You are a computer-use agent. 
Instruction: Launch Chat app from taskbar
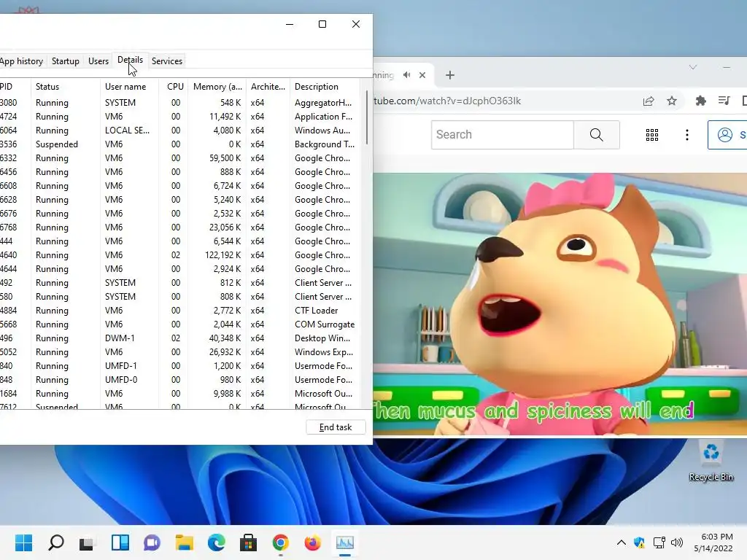152,542
